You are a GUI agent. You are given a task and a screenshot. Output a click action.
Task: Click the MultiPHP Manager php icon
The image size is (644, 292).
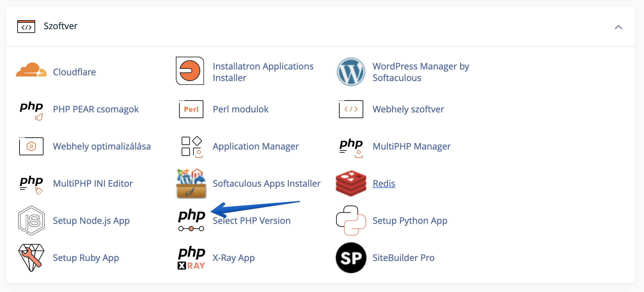coord(351,148)
